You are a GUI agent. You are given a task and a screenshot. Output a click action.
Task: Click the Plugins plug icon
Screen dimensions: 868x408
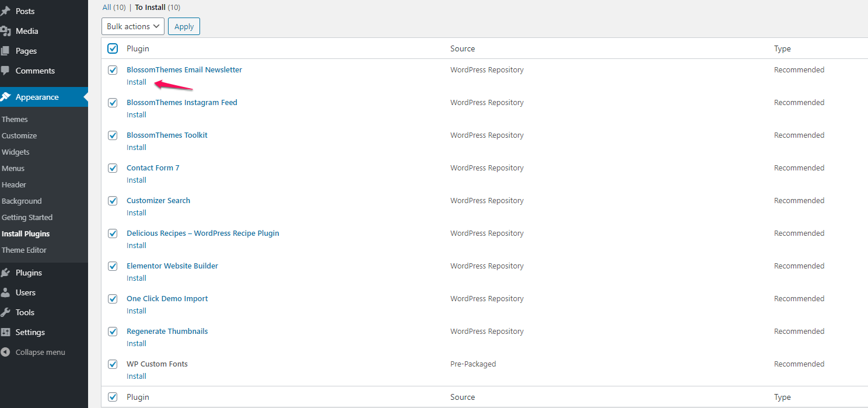(x=5, y=273)
